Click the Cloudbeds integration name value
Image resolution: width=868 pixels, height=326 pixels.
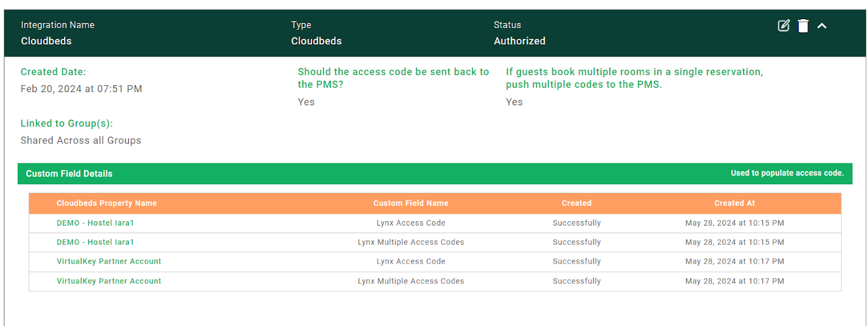coord(46,41)
